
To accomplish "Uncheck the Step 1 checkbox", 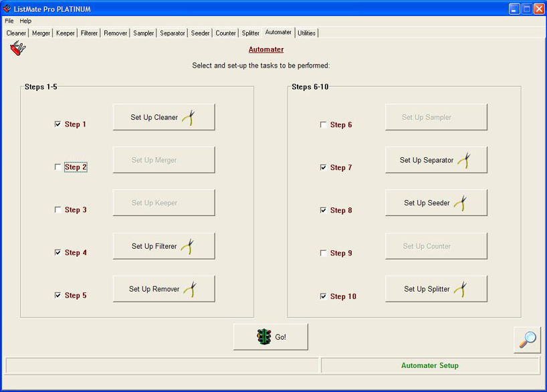I will click(x=58, y=124).
